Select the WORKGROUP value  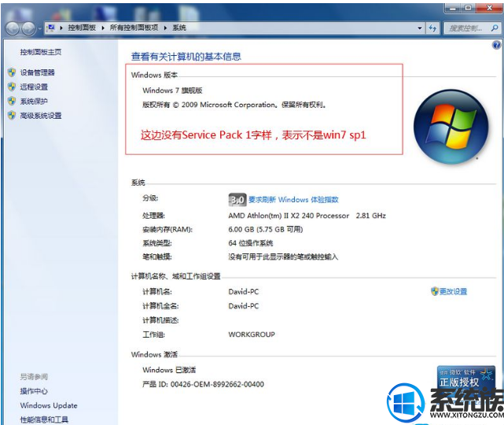click(252, 334)
